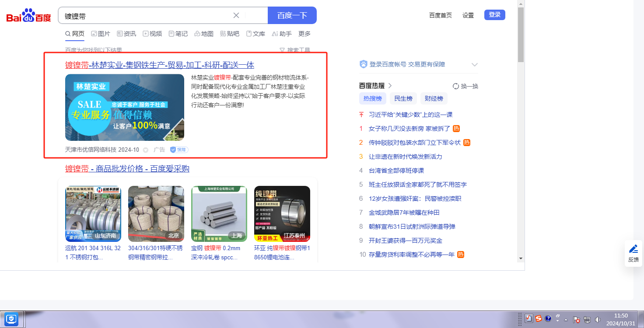Open the top hot search 习近平给“关键少数”上的这一课

pos(411,115)
